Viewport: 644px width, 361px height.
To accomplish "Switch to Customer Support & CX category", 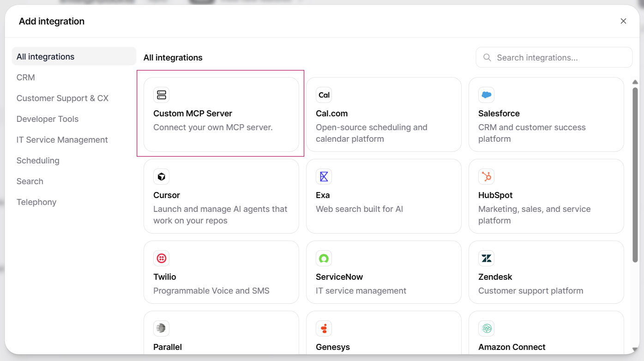I will 62,98.
